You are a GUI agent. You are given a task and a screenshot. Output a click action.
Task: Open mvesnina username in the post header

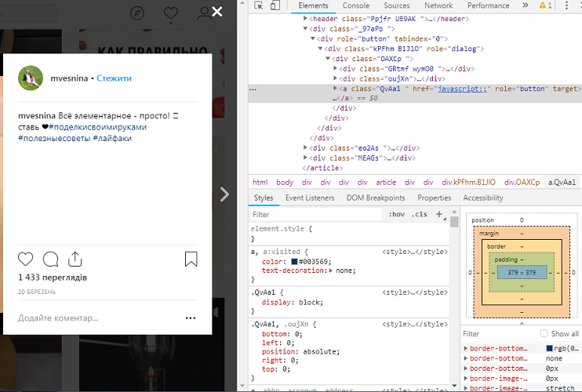69,78
